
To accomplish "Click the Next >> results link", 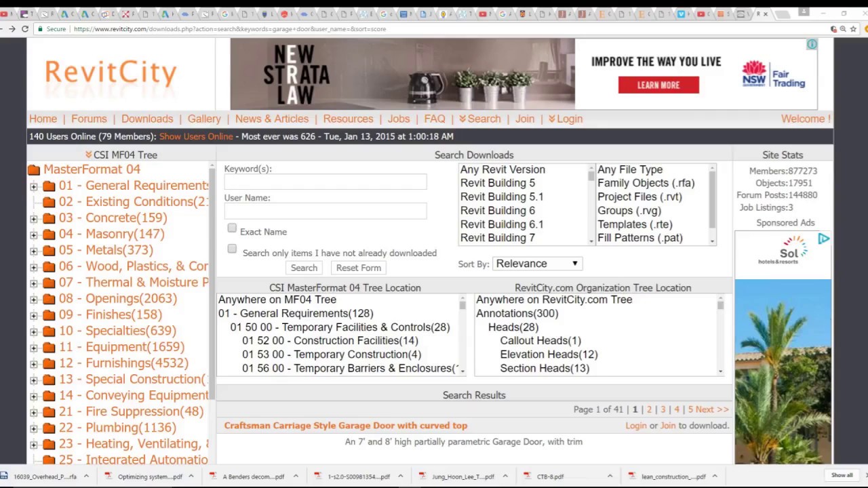I will pyautogui.click(x=712, y=409).
